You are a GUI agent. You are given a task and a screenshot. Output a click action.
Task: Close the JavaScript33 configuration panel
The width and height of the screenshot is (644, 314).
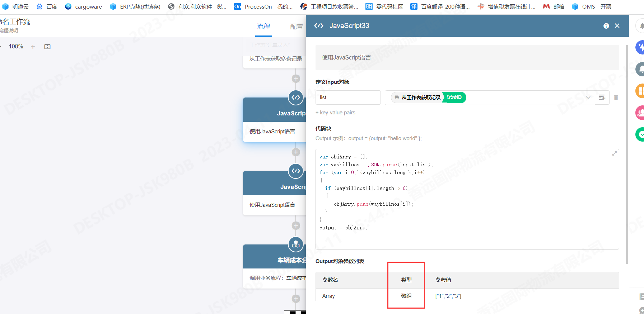click(617, 26)
